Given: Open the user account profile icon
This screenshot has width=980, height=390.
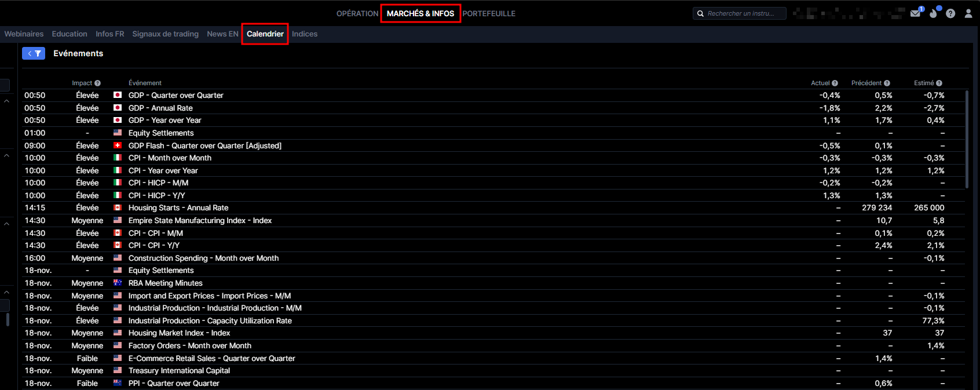Looking at the screenshot, I should [x=968, y=13].
